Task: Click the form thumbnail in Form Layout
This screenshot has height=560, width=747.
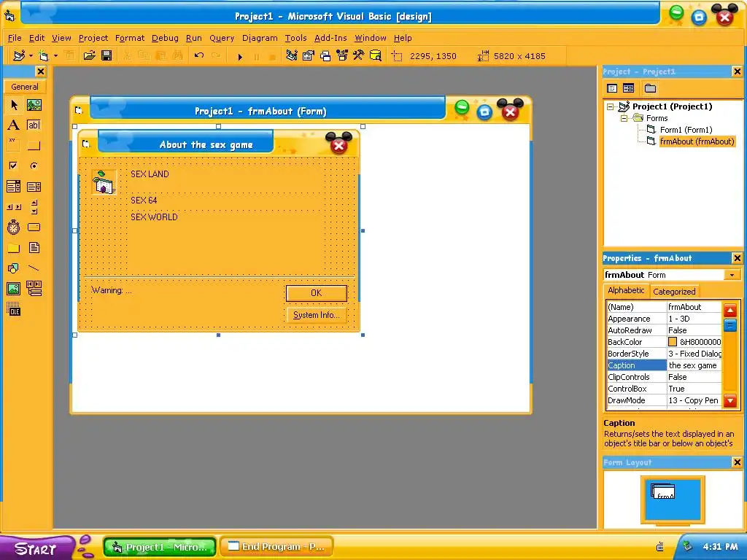Action: click(662, 491)
